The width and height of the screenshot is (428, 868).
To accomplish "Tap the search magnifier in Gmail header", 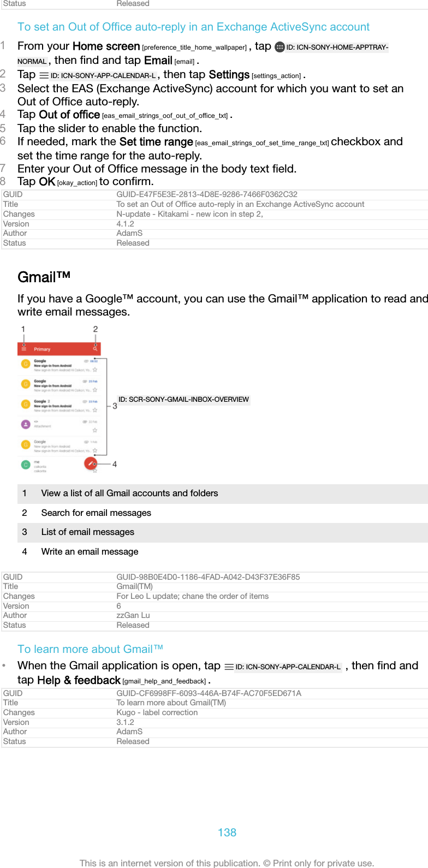I will coord(95,349).
